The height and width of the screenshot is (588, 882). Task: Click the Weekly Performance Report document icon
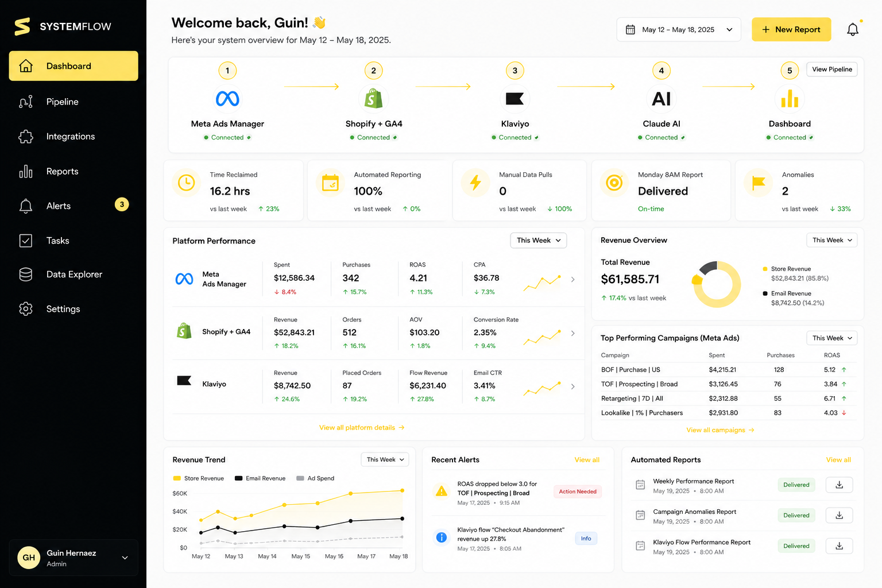[640, 485]
